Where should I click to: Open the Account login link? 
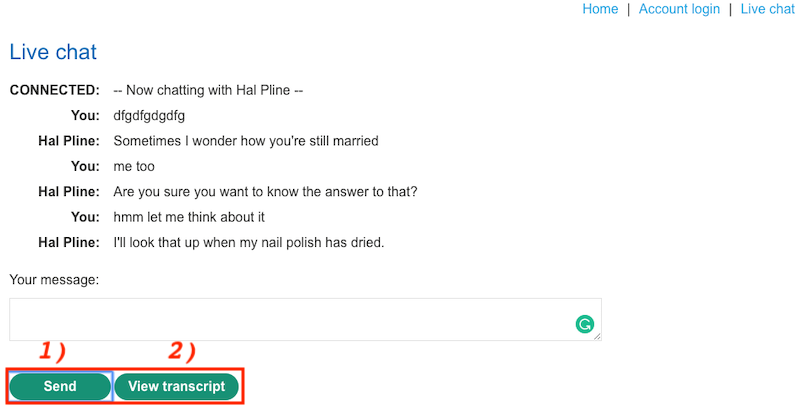click(x=679, y=9)
